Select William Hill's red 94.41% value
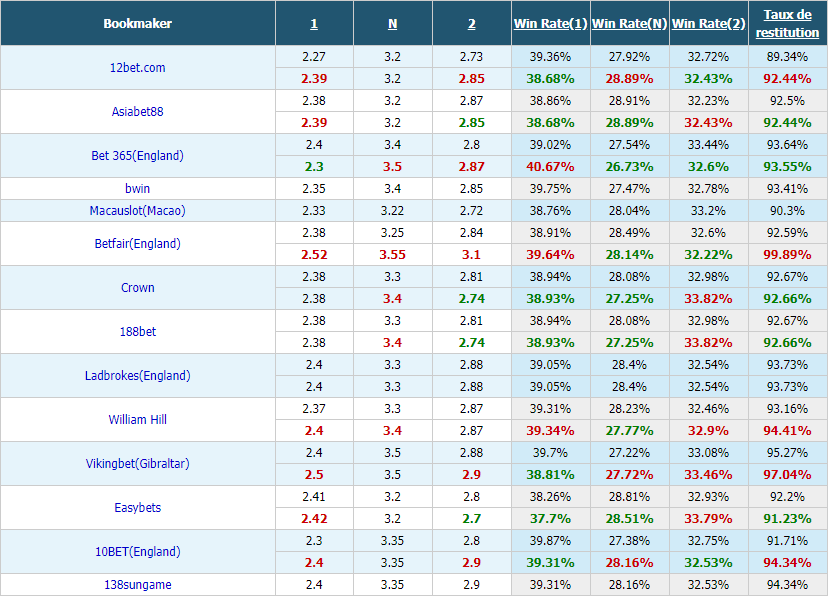 787,431
